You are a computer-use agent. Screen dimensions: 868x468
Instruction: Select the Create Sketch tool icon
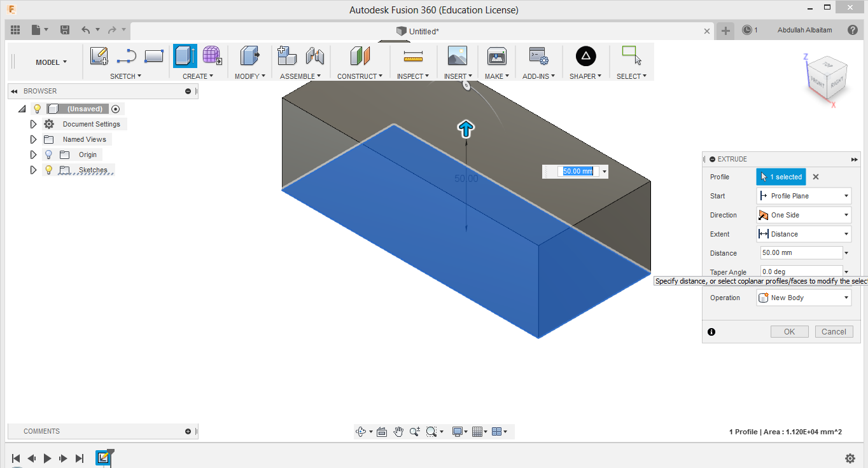(99, 57)
